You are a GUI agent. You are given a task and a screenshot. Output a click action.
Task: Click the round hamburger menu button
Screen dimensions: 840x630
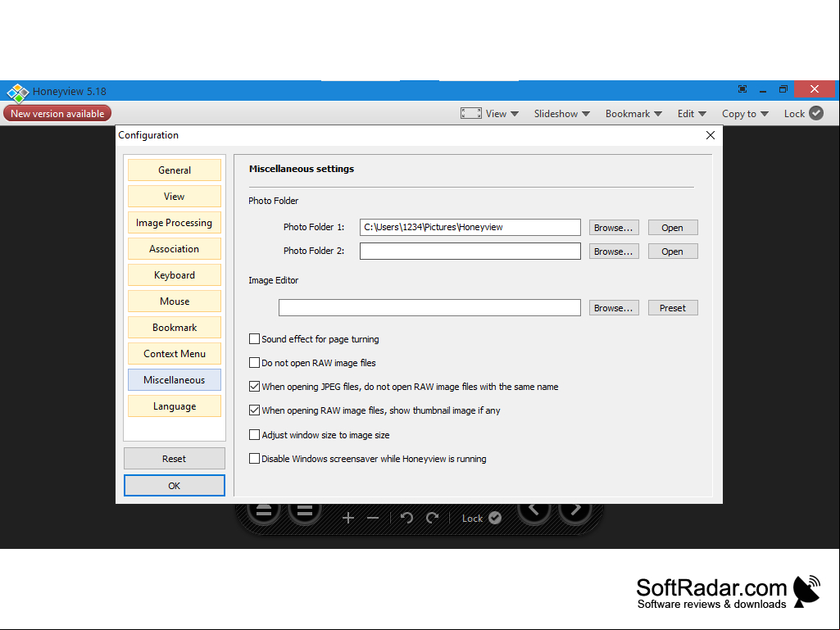(x=305, y=511)
